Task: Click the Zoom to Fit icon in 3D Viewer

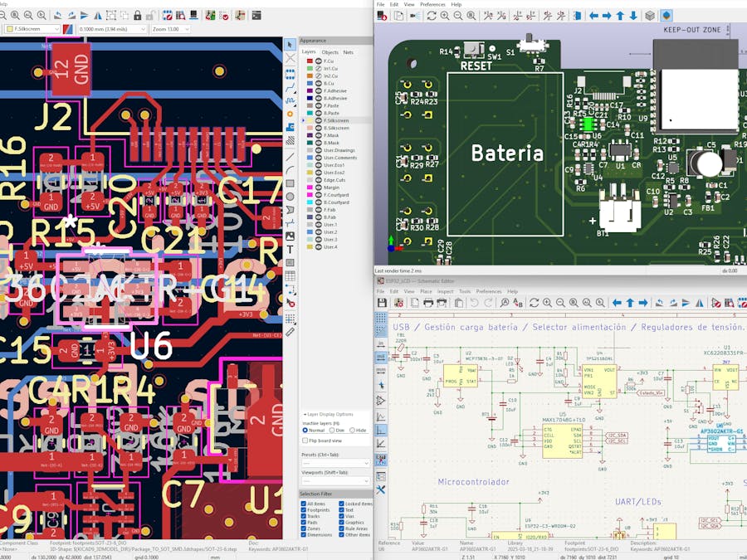Action: [470, 17]
